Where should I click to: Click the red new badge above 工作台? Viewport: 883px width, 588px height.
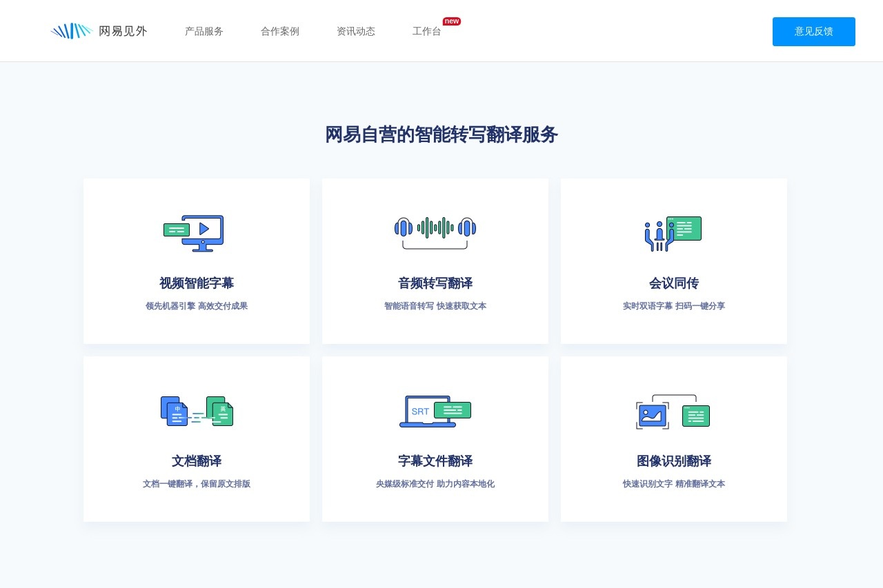[451, 21]
